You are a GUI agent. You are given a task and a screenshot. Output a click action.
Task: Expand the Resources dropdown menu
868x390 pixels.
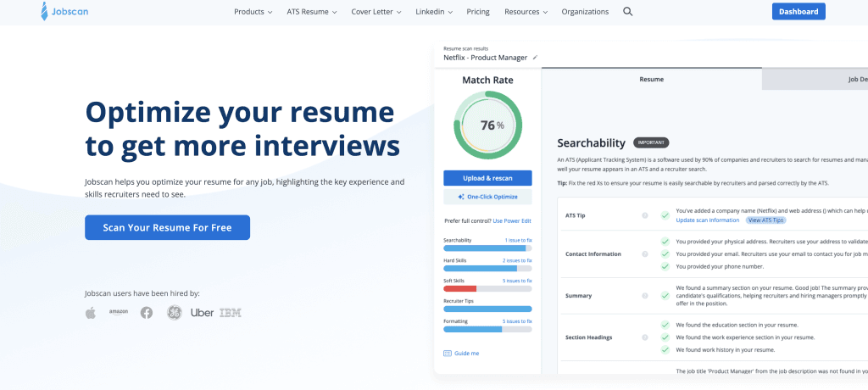coord(526,12)
